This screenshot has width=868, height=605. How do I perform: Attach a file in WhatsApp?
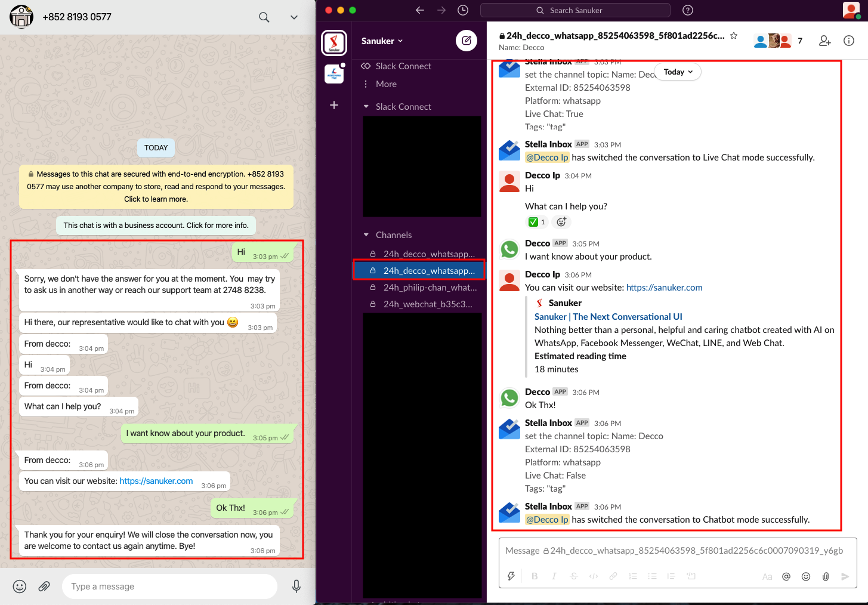44,587
